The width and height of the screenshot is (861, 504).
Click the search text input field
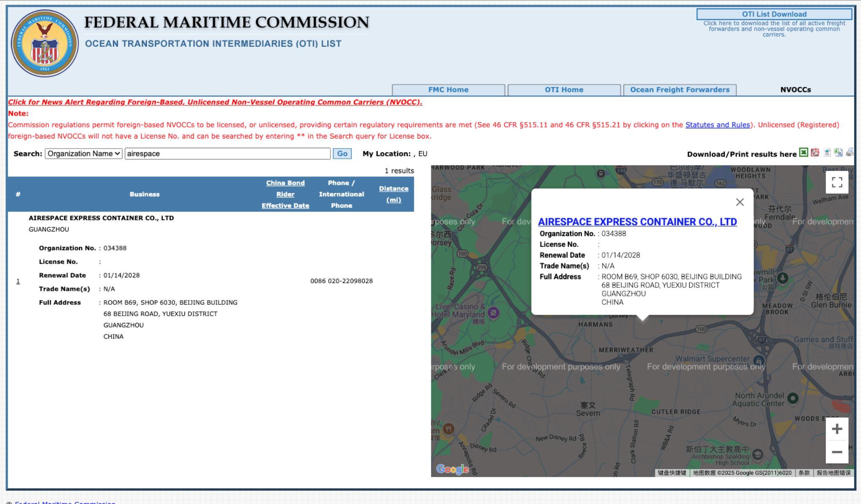[x=227, y=154]
